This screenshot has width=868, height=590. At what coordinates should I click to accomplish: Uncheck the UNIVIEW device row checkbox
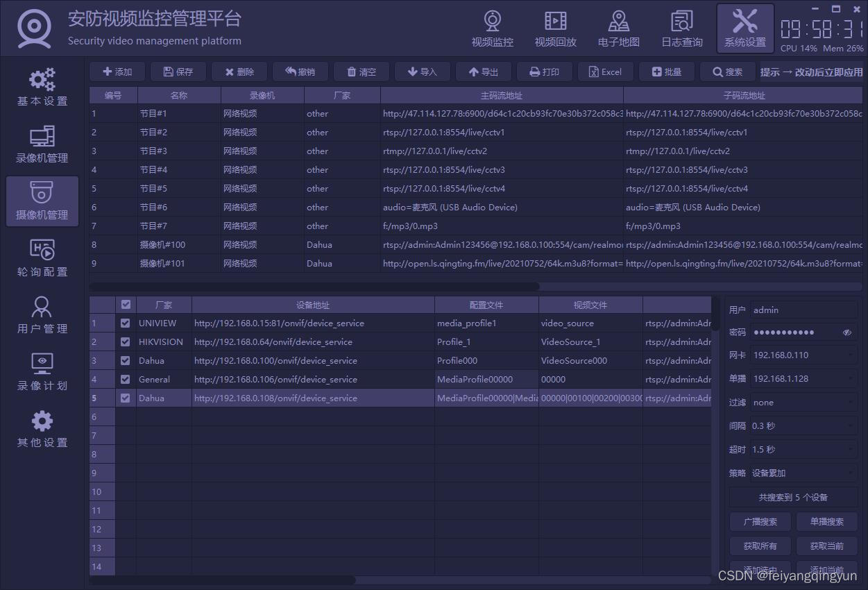pos(126,323)
